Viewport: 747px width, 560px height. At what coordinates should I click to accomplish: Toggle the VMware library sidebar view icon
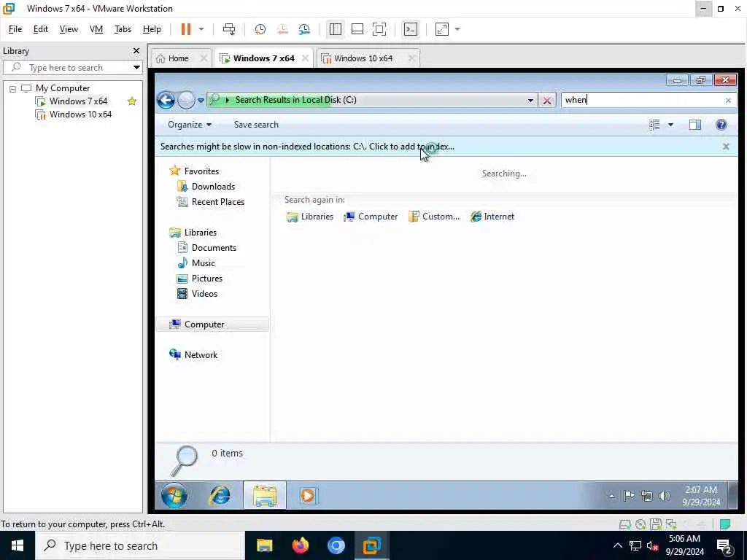coord(336,29)
